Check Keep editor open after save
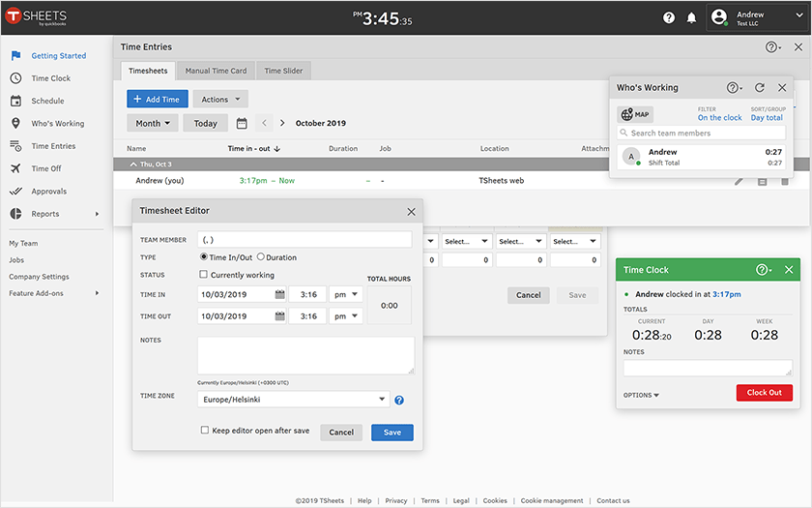The width and height of the screenshot is (812, 508). pyautogui.click(x=205, y=430)
